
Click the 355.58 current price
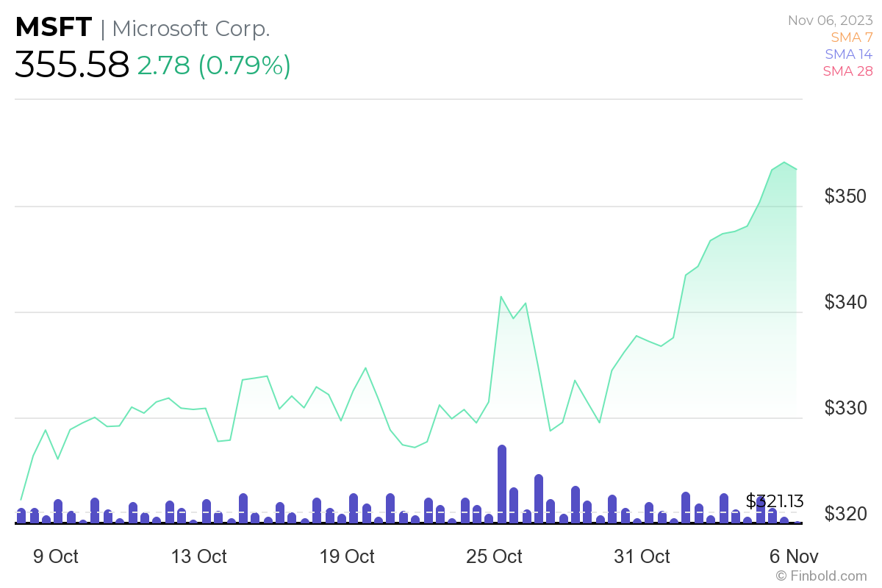coord(72,65)
